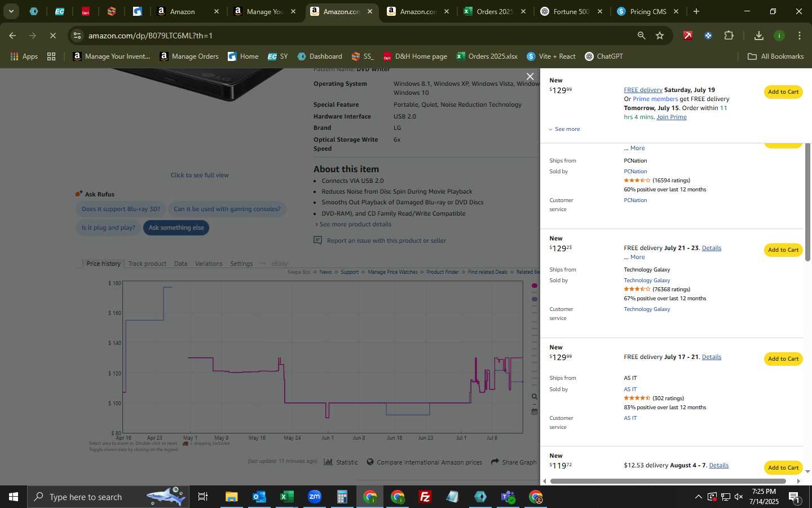Ask Rufus 'Does it support Blu-ray 3D?'

click(x=121, y=209)
